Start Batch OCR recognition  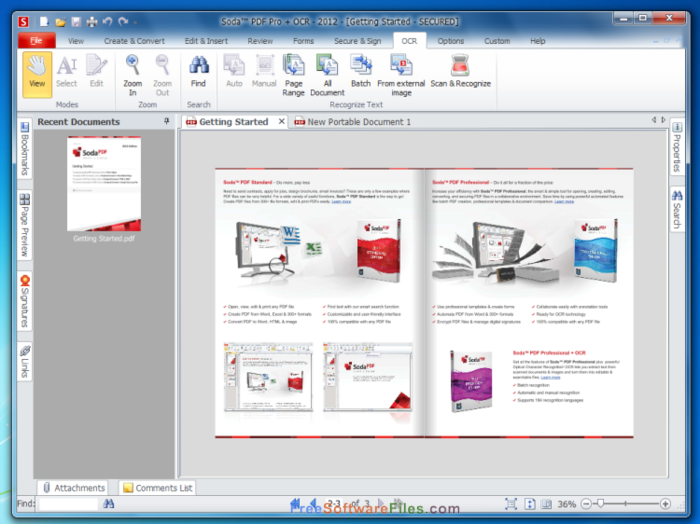361,71
